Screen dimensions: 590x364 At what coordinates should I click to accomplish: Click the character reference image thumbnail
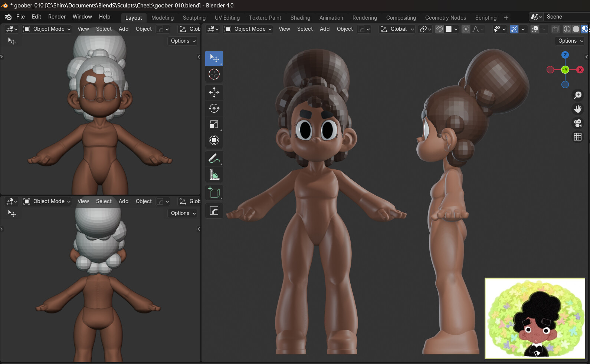[535, 318]
